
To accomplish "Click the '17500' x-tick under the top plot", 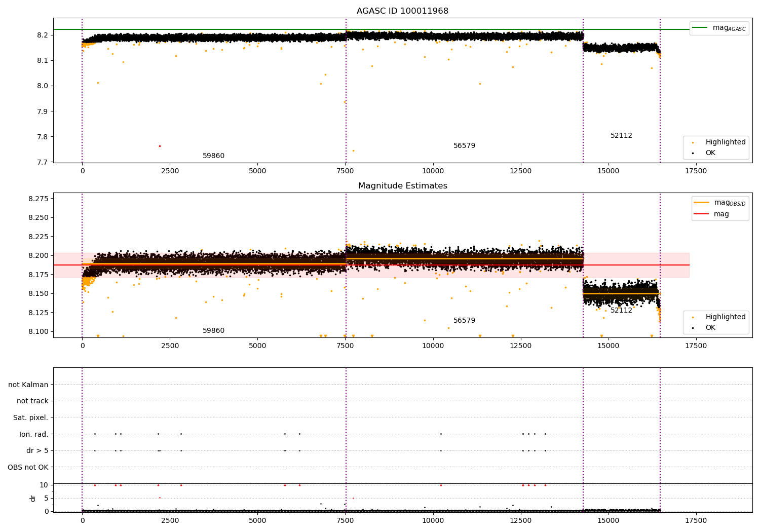I will point(696,171).
